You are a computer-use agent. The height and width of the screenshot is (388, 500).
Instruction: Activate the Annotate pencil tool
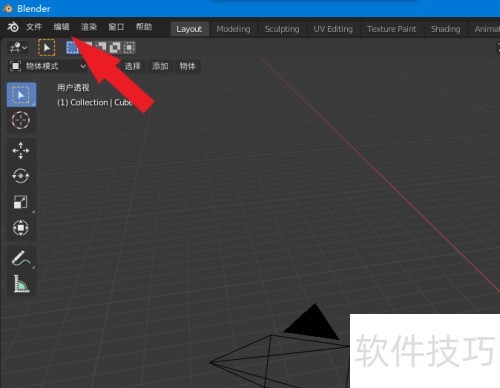(x=21, y=258)
